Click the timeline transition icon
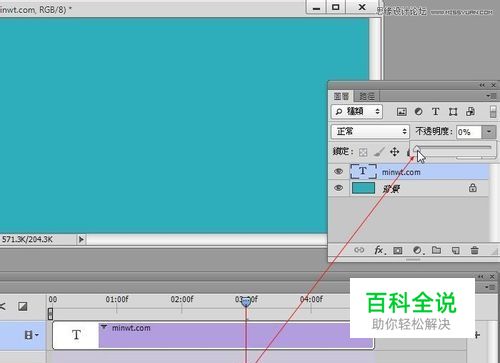The height and width of the screenshot is (363, 500). (x=23, y=306)
